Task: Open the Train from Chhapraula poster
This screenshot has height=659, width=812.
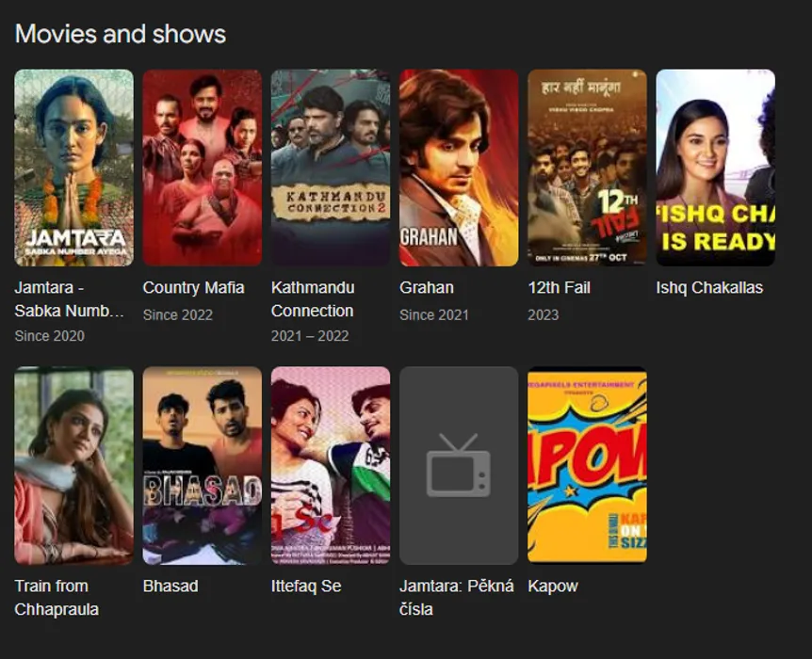Action: (x=73, y=465)
